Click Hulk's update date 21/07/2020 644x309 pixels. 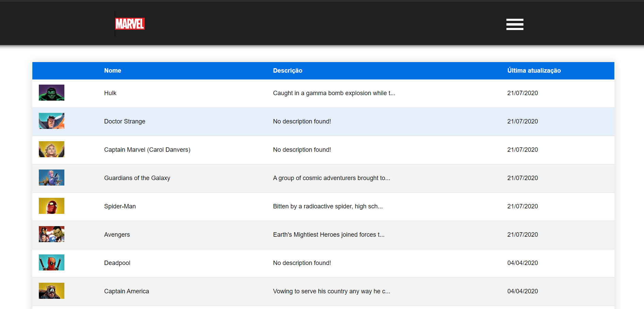(523, 93)
